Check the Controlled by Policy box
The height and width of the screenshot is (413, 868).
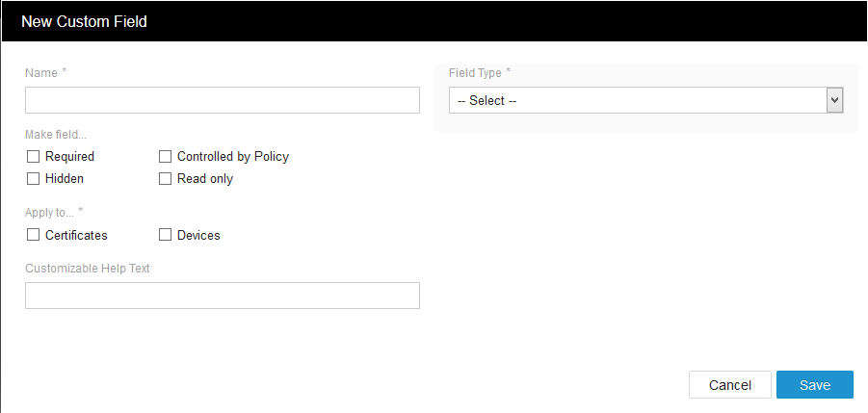click(165, 157)
